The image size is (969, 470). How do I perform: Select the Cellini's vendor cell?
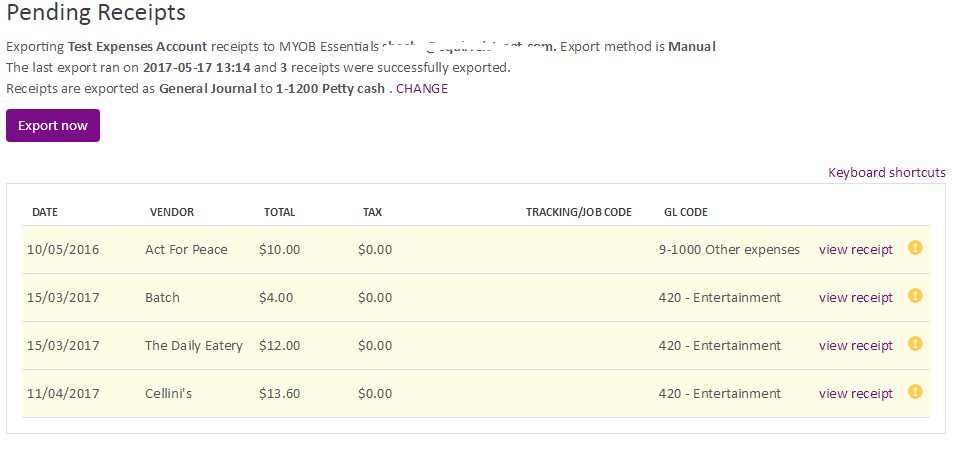pyautogui.click(x=168, y=393)
